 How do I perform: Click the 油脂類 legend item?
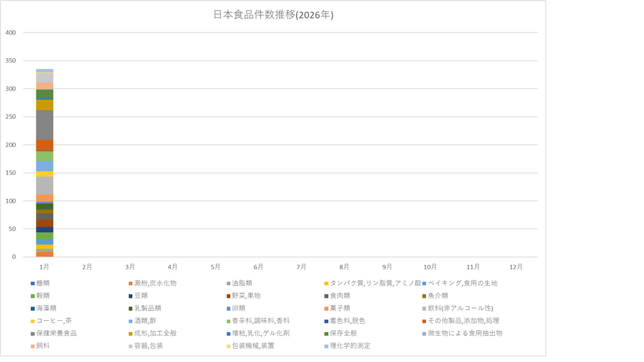[x=243, y=283]
